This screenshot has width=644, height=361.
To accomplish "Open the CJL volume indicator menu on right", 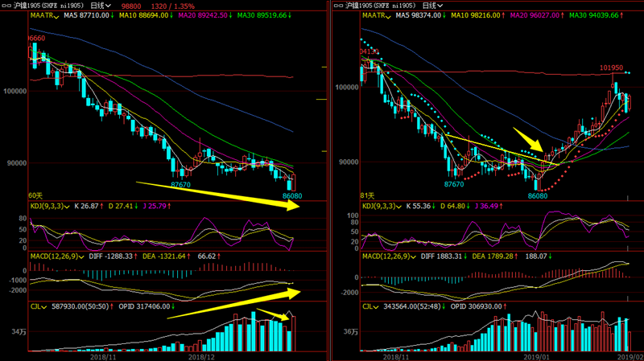I will coord(345,306).
